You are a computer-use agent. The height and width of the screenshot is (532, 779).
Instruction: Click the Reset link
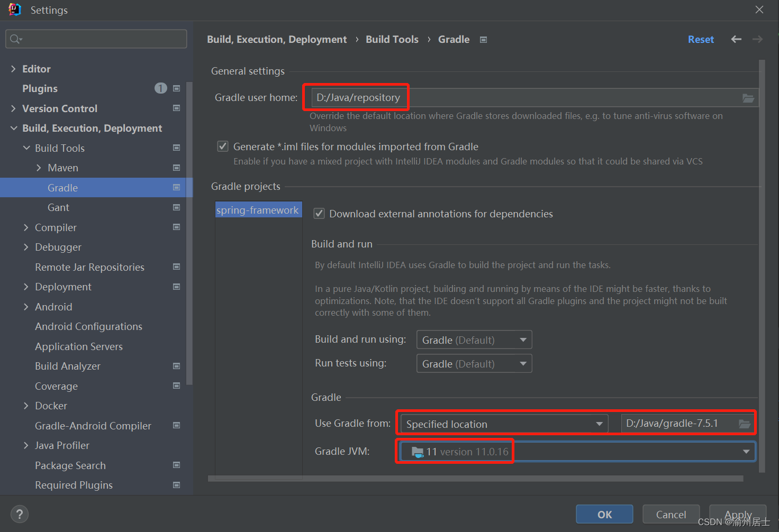701,39
